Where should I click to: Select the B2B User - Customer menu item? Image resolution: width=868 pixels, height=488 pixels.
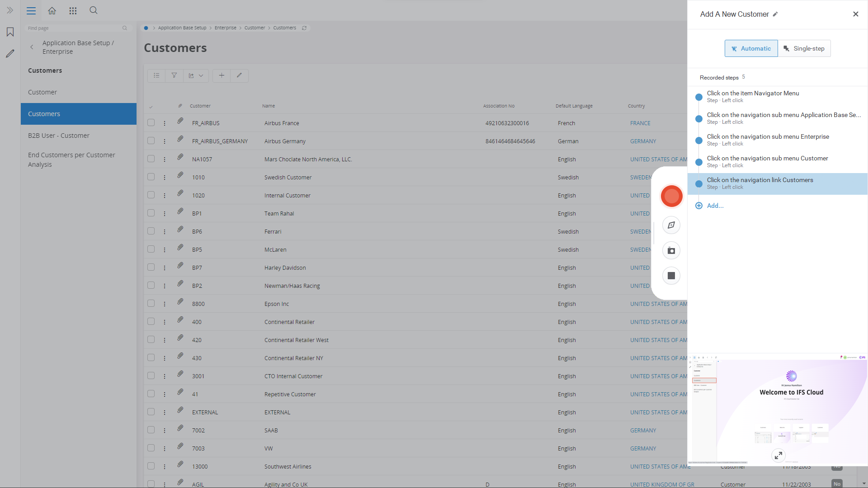[x=58, y=135]
